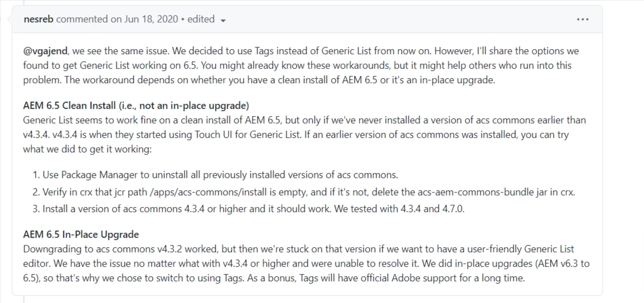Click the text '4.3.4 and 4.7.0'
Viewport: 644px width, 303px height.
[x=432, y=209]
